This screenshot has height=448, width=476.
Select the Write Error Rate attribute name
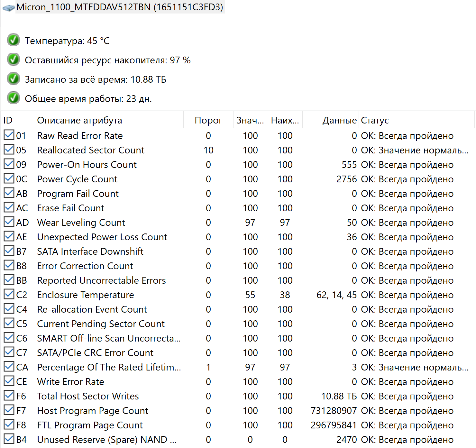[71, 382]
